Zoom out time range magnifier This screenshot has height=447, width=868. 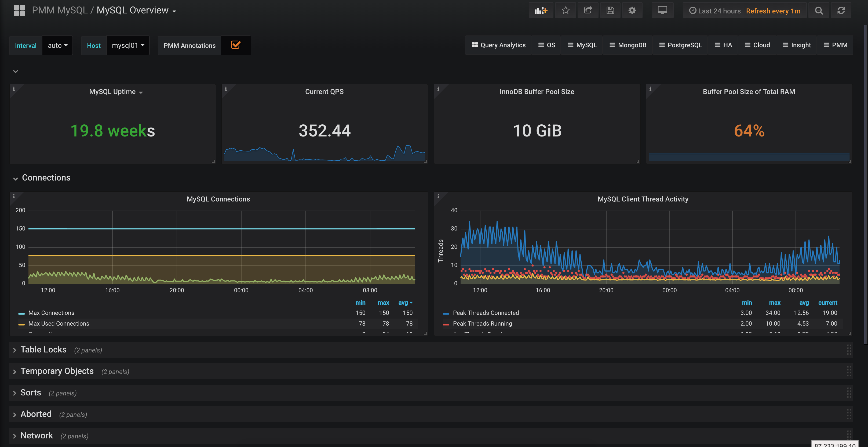click(819, 10)
